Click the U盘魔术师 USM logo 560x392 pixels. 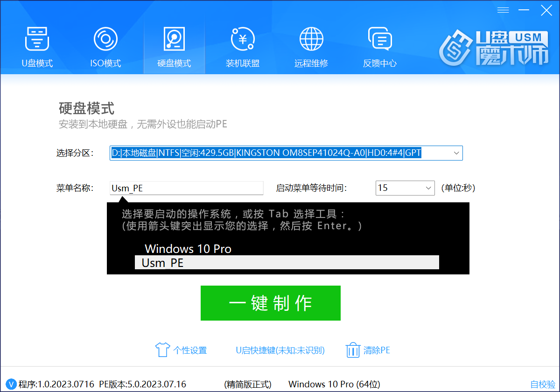tap(494, 49)
